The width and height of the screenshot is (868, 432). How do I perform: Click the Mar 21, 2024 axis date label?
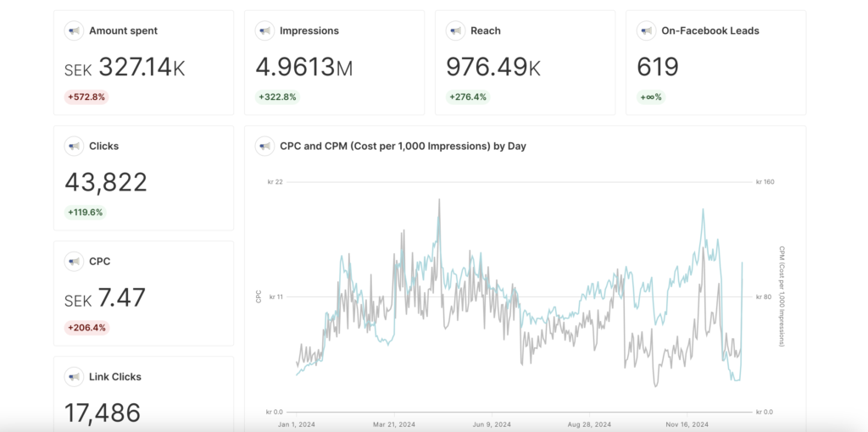click(395, 424)
